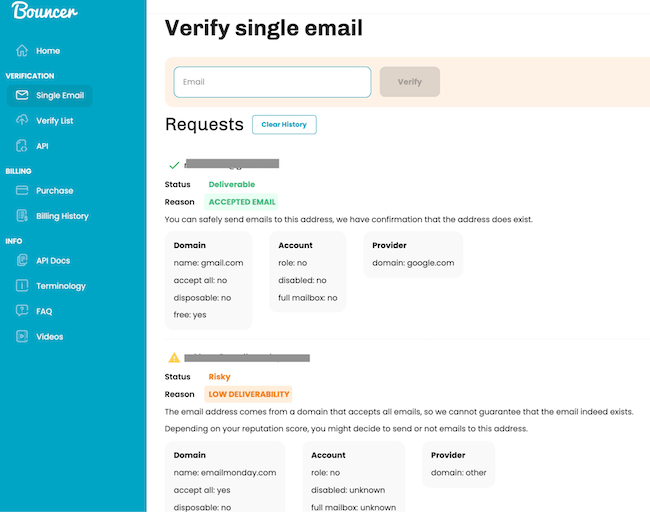Open the Verify List menu item
650x512 pixels.
[54, 121]
